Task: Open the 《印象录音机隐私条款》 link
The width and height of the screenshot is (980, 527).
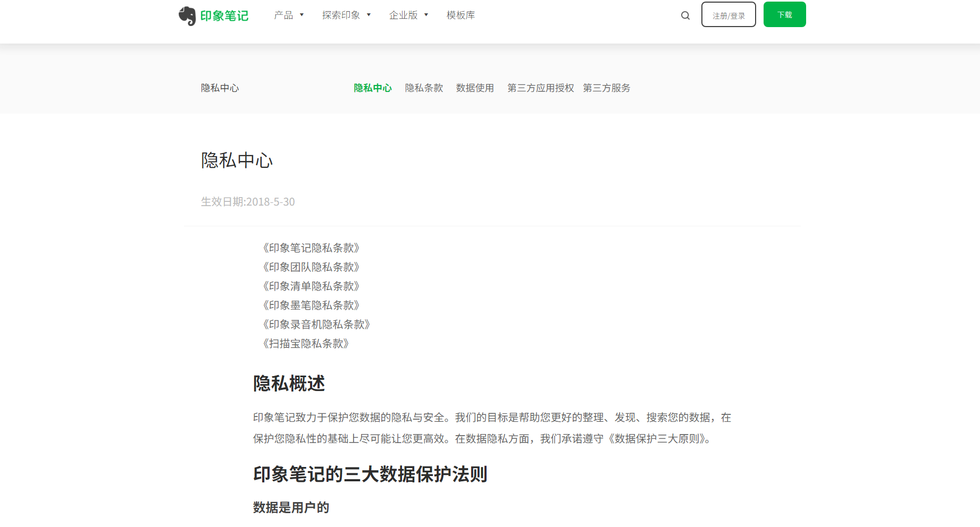Action: tap(316, 325)
